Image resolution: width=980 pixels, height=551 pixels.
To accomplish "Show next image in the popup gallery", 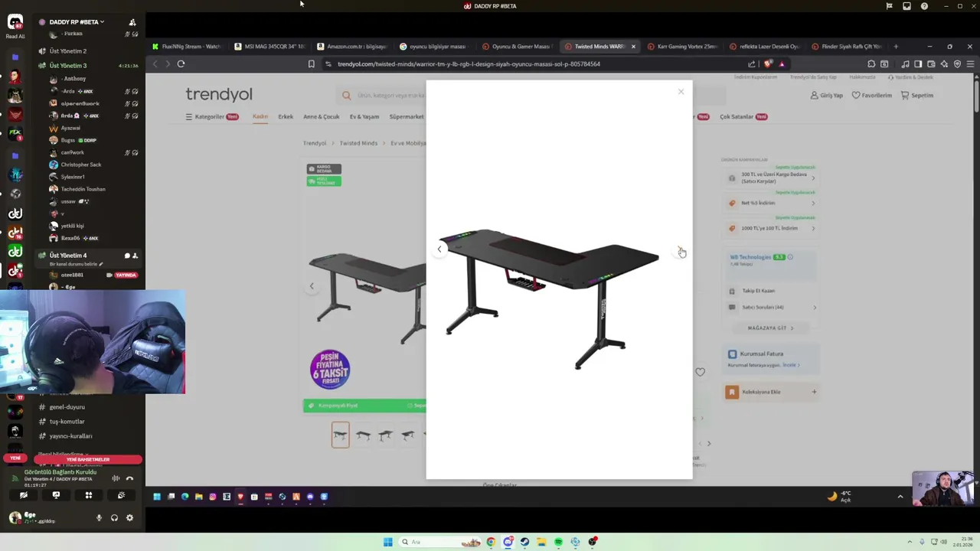I will [x=680, y=249].
